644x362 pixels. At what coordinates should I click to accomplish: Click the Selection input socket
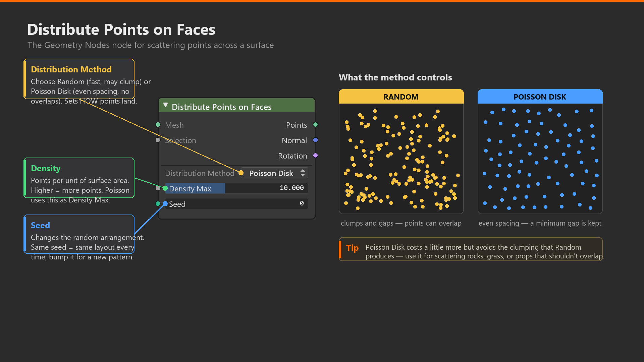click(x=158, y=140)
